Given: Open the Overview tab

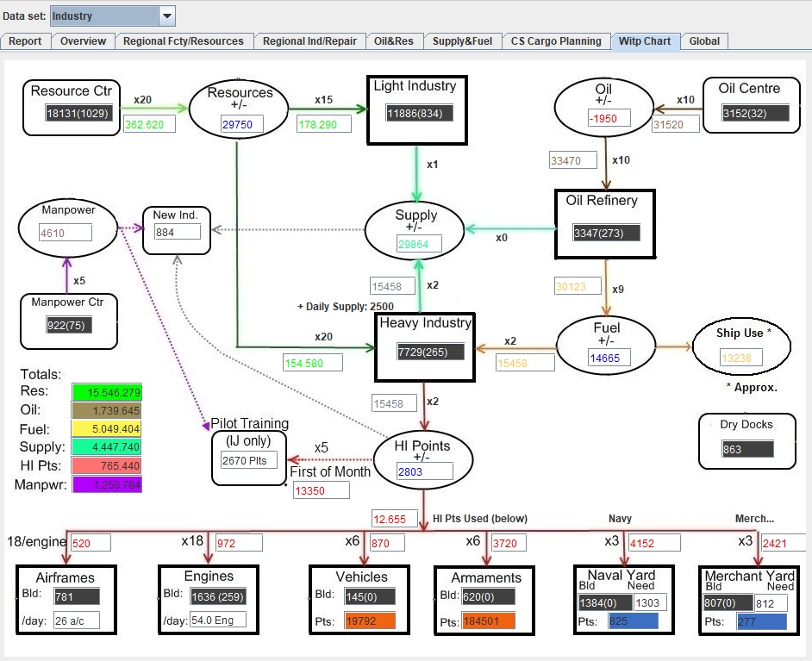Looking at the screenshot, I should [83, 41].
